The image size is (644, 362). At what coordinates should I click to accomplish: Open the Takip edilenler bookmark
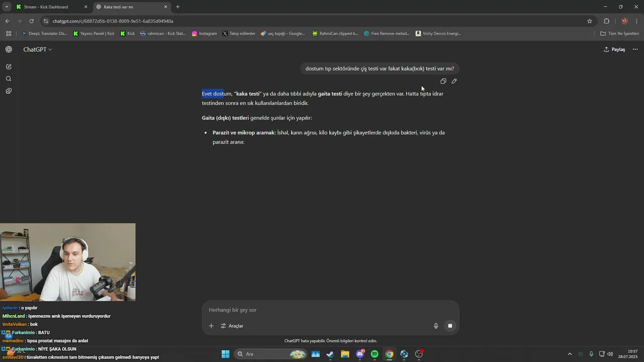(x=238, y=34)
